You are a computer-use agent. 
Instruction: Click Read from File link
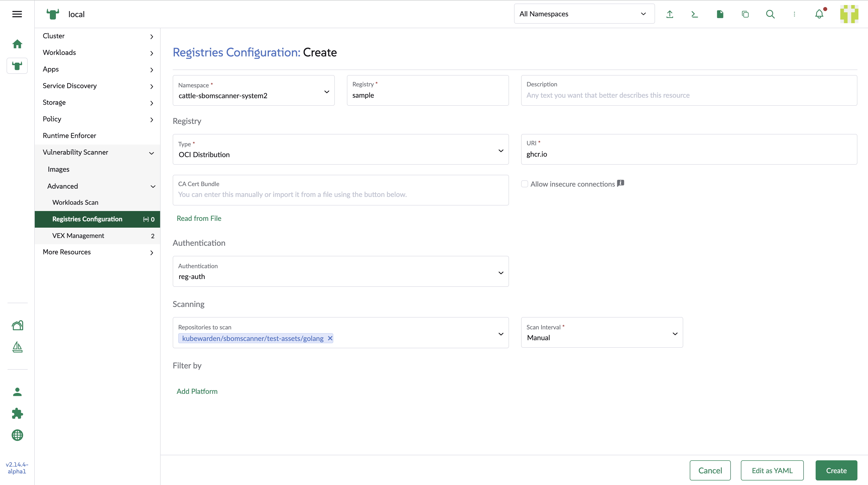click(199, 218)
